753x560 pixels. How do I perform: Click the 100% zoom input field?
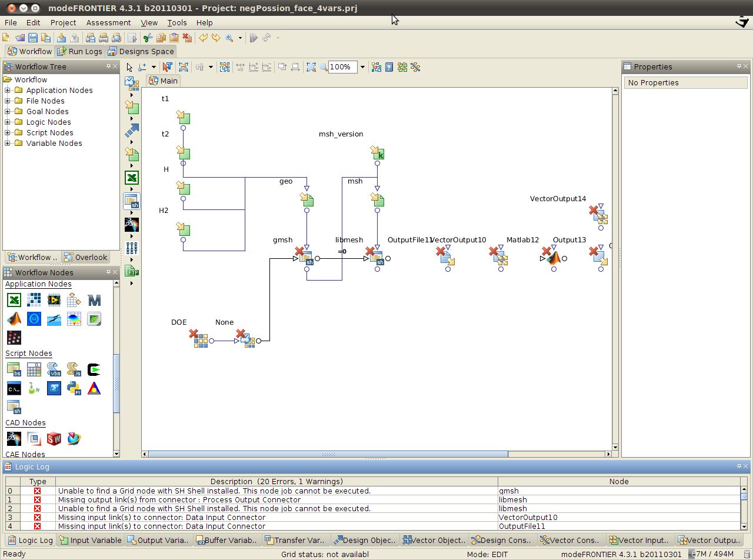pos(342,67)
